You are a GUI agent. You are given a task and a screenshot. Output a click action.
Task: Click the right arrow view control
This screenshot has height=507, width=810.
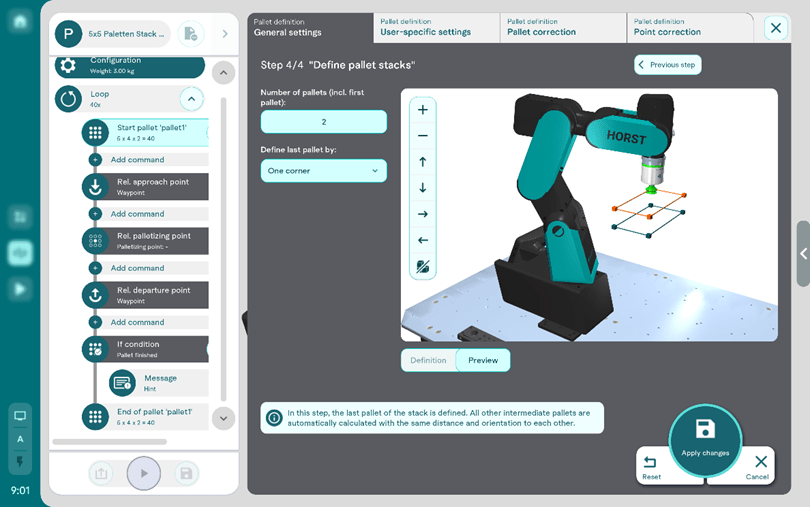(423, 214)
